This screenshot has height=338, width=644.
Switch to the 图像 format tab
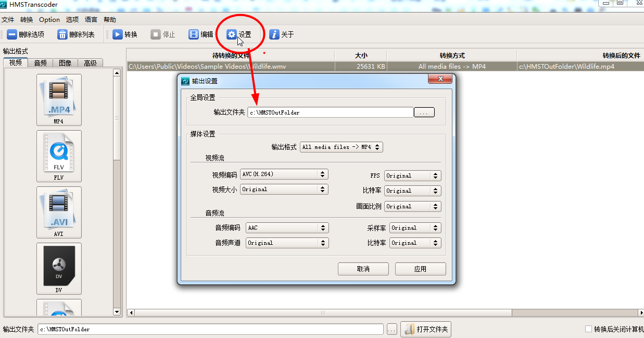pos(65,63)
